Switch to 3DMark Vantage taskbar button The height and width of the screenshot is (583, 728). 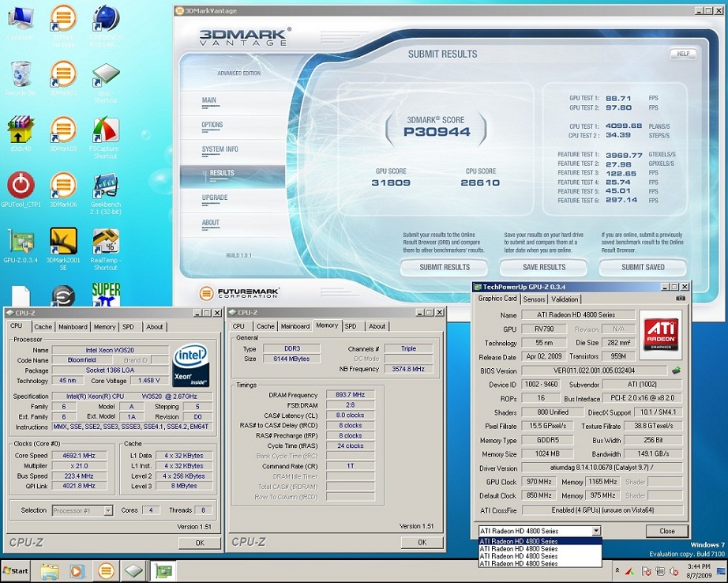[106, 570]
